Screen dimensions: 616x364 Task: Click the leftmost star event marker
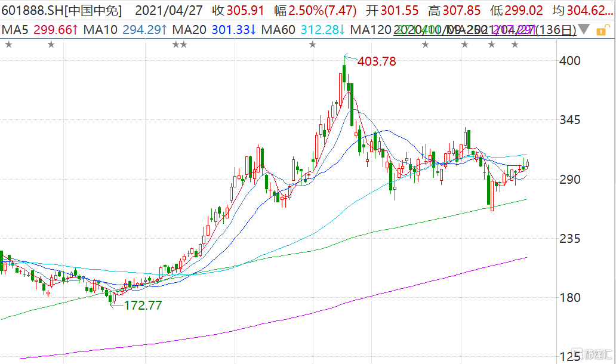pyautogui.click(x=8, y=45)
